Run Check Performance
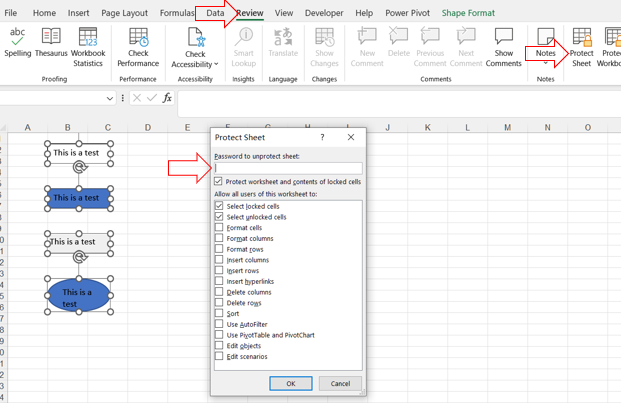The width and height of the screenshot is (621, 403). coord(138,46)
